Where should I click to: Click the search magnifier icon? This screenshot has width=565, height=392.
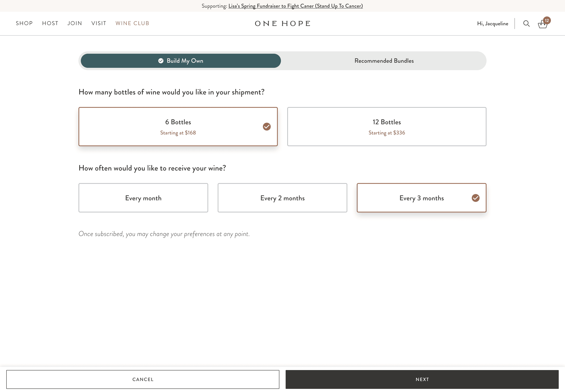526,24
